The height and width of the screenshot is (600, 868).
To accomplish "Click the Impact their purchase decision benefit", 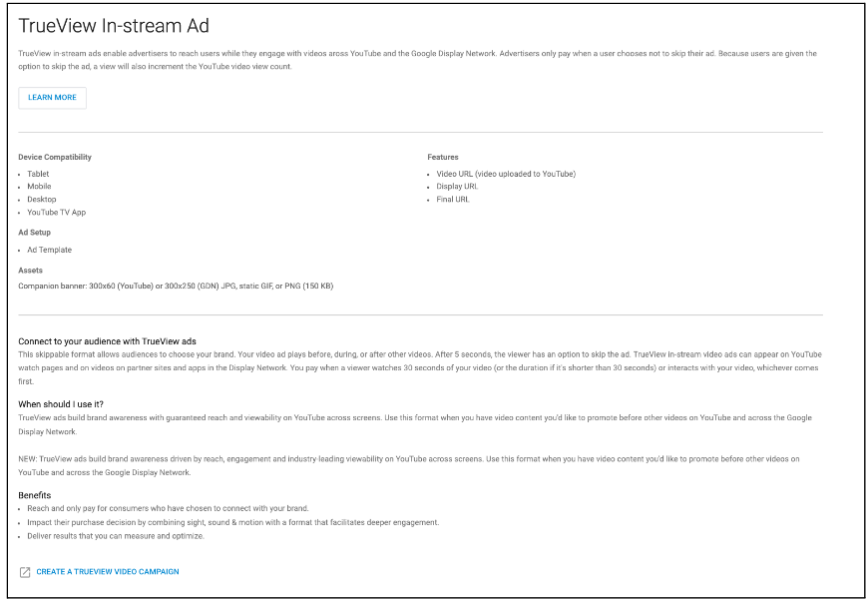I will tap(233, 522).
